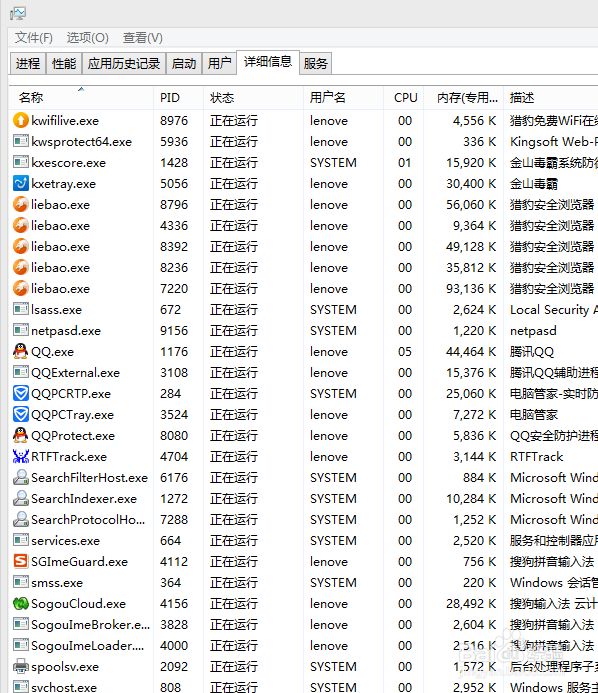
Task: Select the SogouImeLoader process row
Action: [303, 645]
